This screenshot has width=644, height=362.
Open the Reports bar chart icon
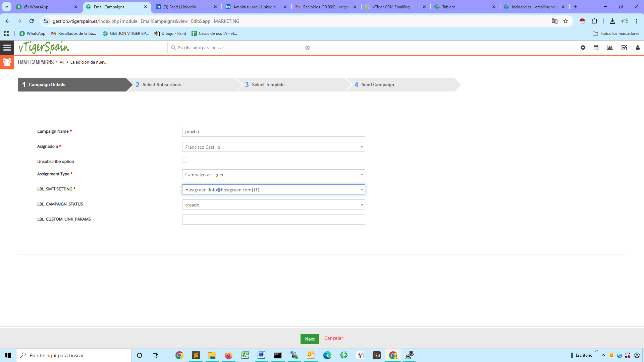[610, 48]
